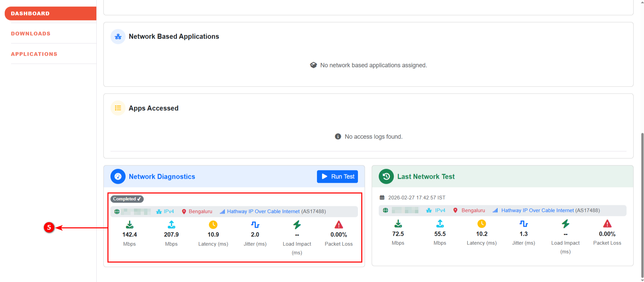The width and height of the screenshot is (644, 282).
Task: Click download icon above 72.5 Mbps
Action: tap(398, 224)
